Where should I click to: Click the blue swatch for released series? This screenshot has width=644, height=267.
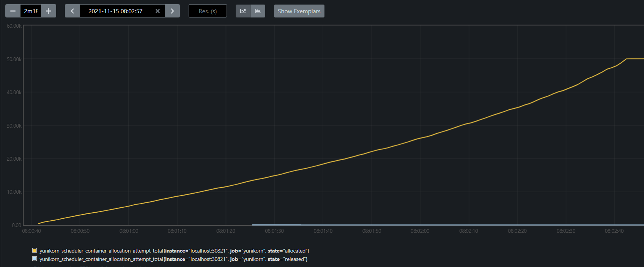[x=35, y=259]
